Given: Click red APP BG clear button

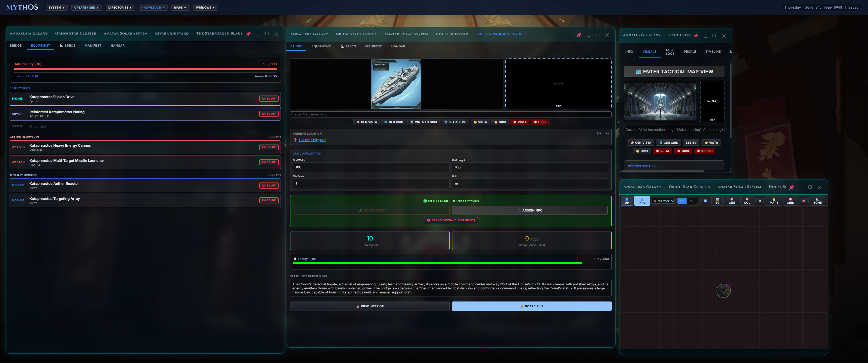Looking at the screenshot, I should tap(704, 151).
